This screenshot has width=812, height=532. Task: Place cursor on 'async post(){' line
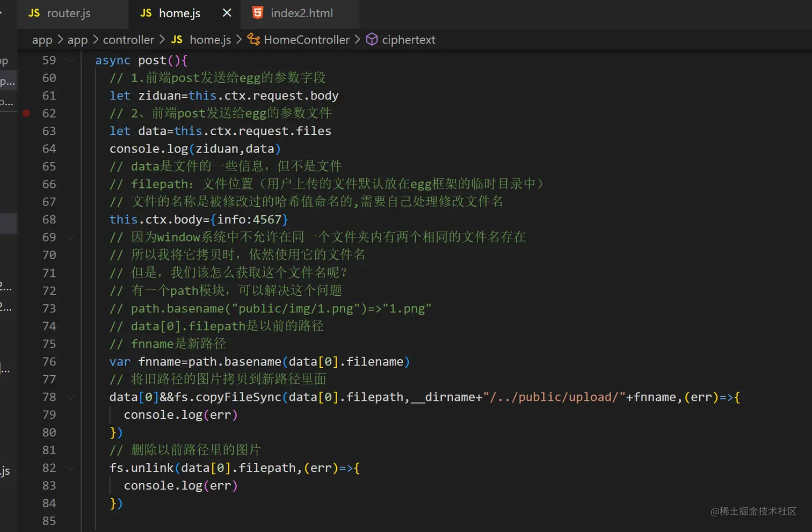click(x=141, y=60)
